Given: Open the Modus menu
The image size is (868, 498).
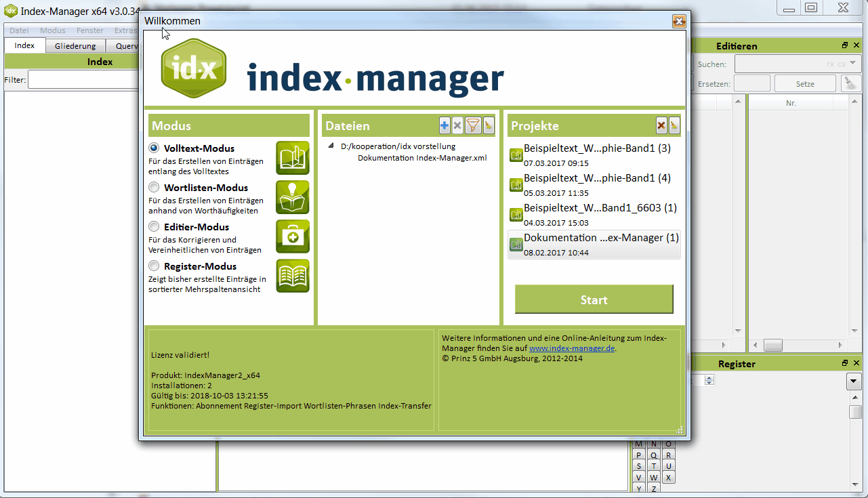Looking at the screenshot, I should 52,30.
